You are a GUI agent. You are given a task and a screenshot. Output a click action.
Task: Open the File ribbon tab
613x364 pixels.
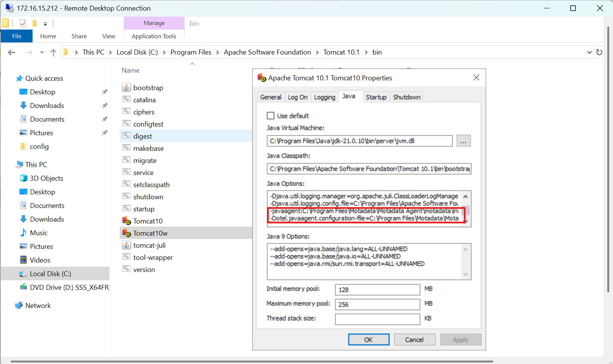pyautogui.click(x=17, y=36)
